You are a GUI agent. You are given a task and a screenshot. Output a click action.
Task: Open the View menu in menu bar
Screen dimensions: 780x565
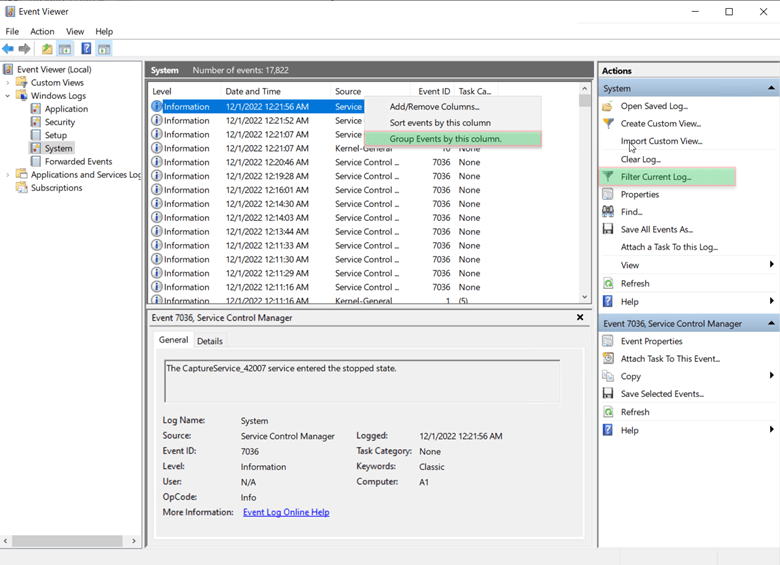(x=75, y=31)
